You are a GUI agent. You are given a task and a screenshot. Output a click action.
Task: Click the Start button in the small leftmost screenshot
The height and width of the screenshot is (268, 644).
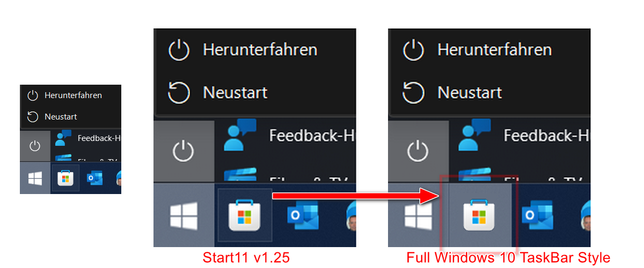pyautogui.click(x=35, y=178)
